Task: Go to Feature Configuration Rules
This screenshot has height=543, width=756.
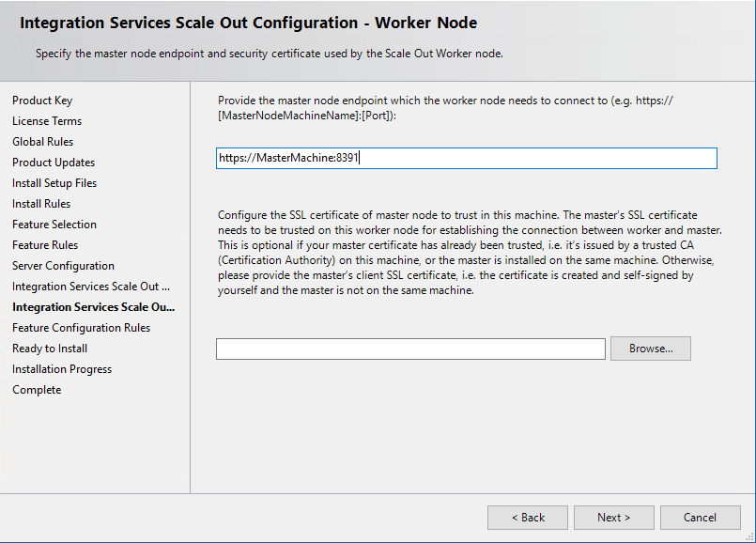Action: point(80,327)
